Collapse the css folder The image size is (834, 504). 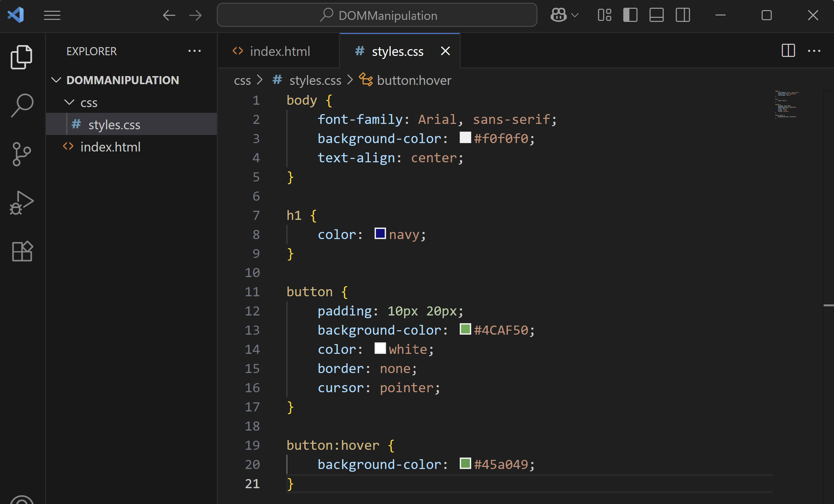tap(69, 102)
